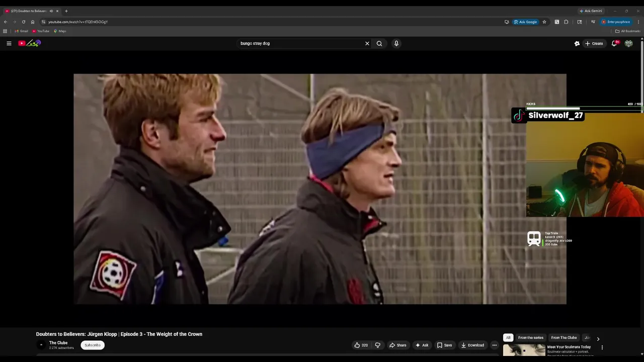
Task: Open a new browser tab
Action: coord(66,11)
